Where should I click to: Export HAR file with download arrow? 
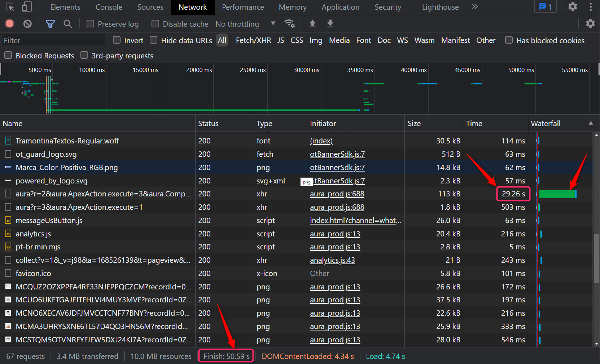point(330,24)
